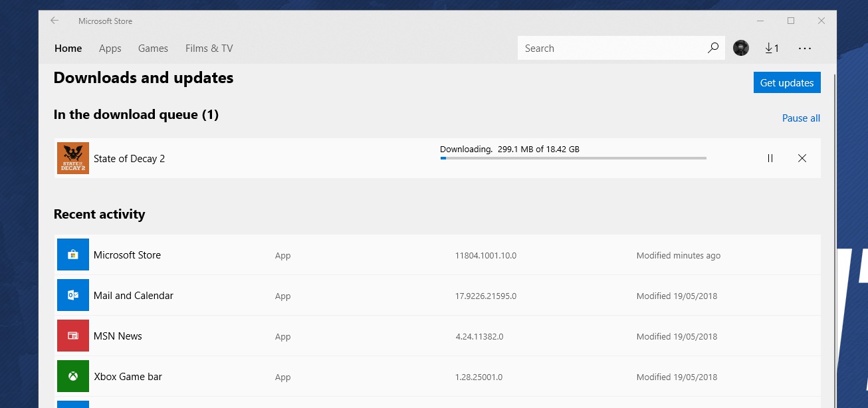
Task: Minimize the Microsoft Store window
Action: coord(760,21)
